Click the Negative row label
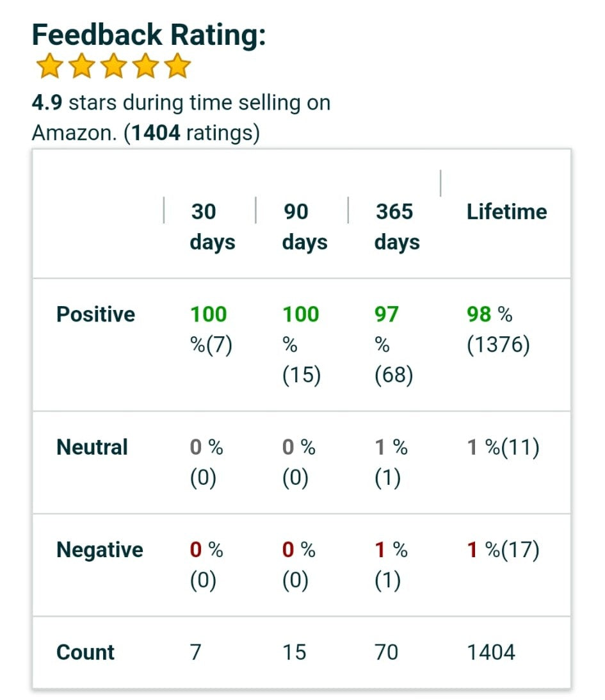605x700 pixels. [x=100, y=550]
